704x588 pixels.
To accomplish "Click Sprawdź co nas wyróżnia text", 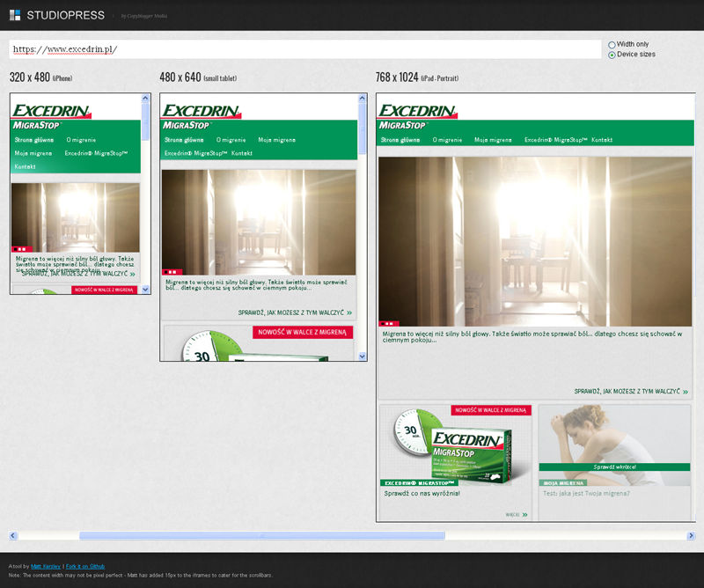I will pos(422,493).
